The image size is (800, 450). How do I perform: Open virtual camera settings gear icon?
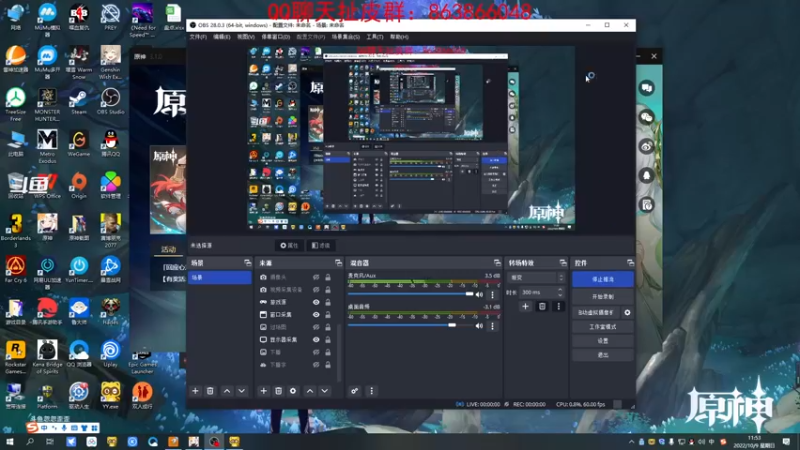628,312
